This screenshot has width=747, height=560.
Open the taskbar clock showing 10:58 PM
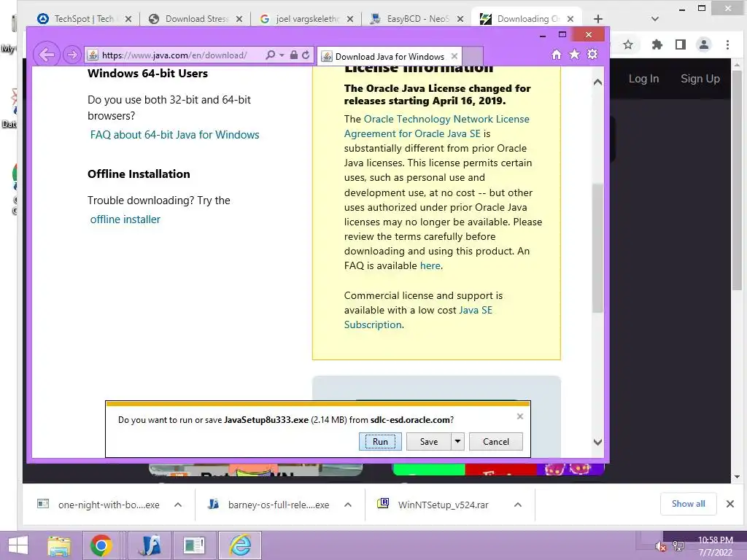coord(716,546)
